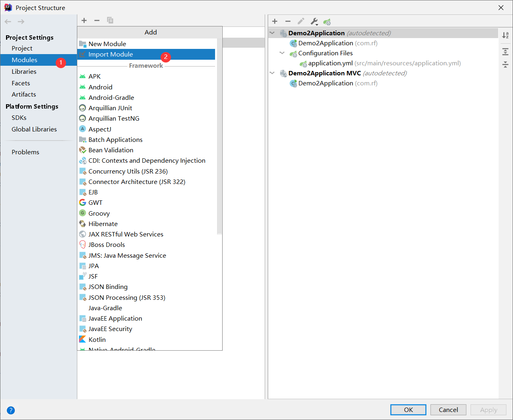The height and width of the screenshot is (420, 513).
Task: Choose JAX RESTful Web Services
Action: tap(147, 234)
